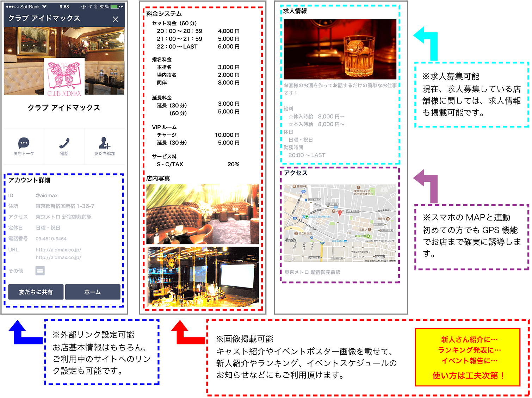The height and width of the screenshot is (398, 532).
Task: Tap the ☆本入時給 8,000円〜 line
Action: 316,124
